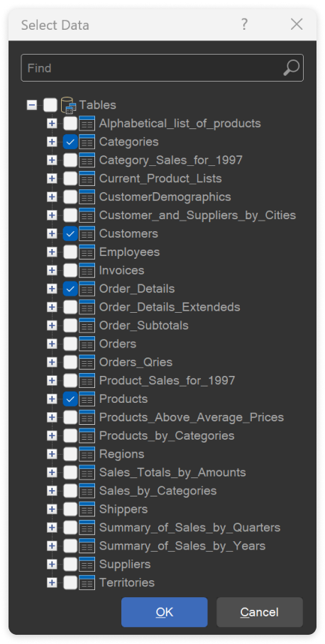Viewport: 325px width, 644px height.
Task: Expand the Customers table node
Action: point(52,233)
